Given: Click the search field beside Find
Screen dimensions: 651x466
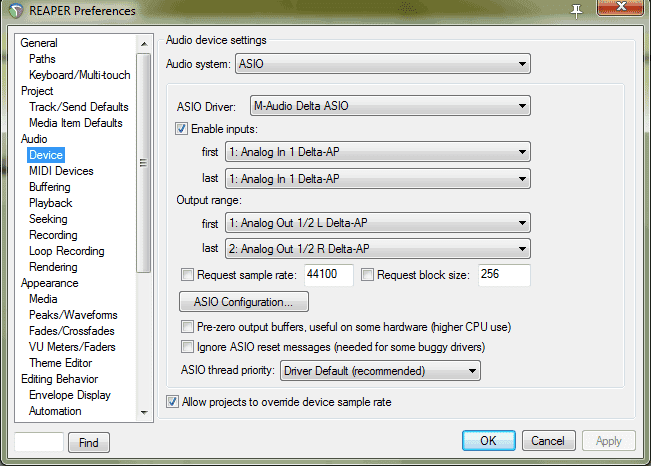Looking at the screenshot, I should (x=39, y=442).
